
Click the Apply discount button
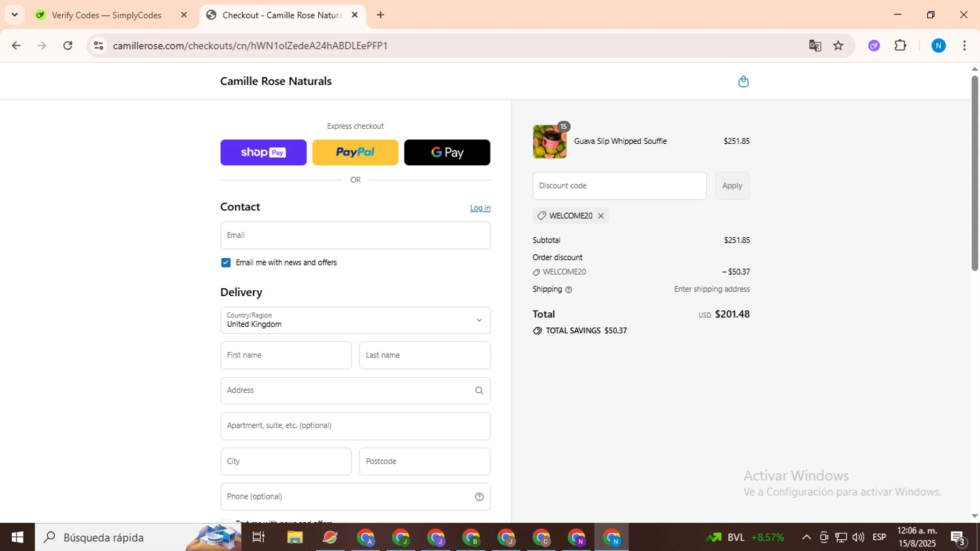732,186
